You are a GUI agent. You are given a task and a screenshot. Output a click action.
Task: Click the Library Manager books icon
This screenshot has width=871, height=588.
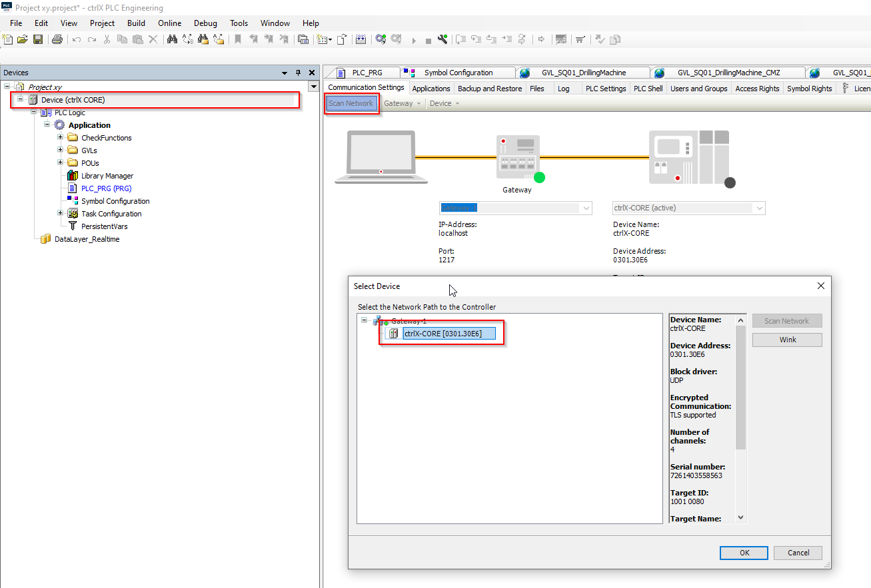pyautogui.click(x=73, y=176)
